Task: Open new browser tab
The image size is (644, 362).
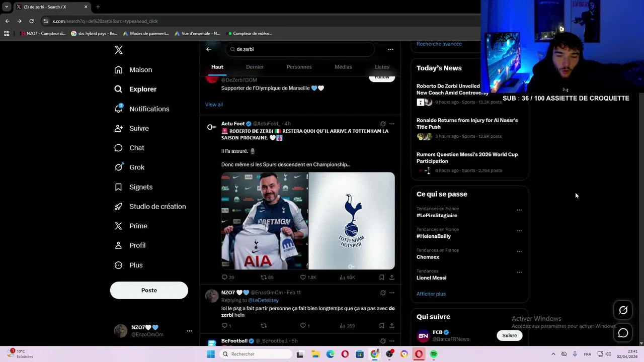Action: (x=98, y=7)
